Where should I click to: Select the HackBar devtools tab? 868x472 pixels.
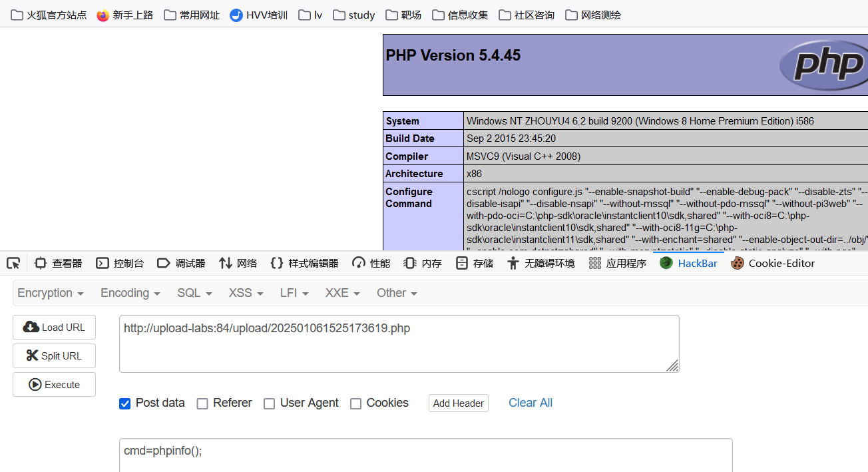coord(689,263)
